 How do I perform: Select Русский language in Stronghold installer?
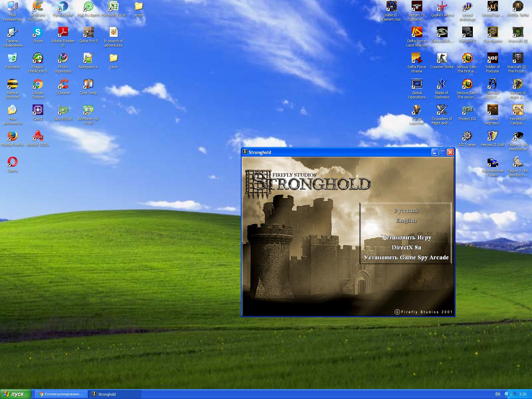406,211
